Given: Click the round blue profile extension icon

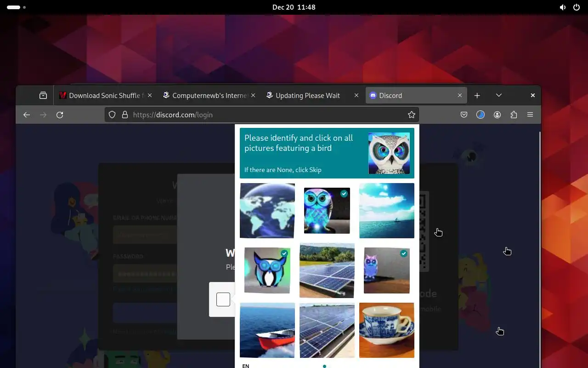Looking at the screenshot, I should (x=481, y=115).
